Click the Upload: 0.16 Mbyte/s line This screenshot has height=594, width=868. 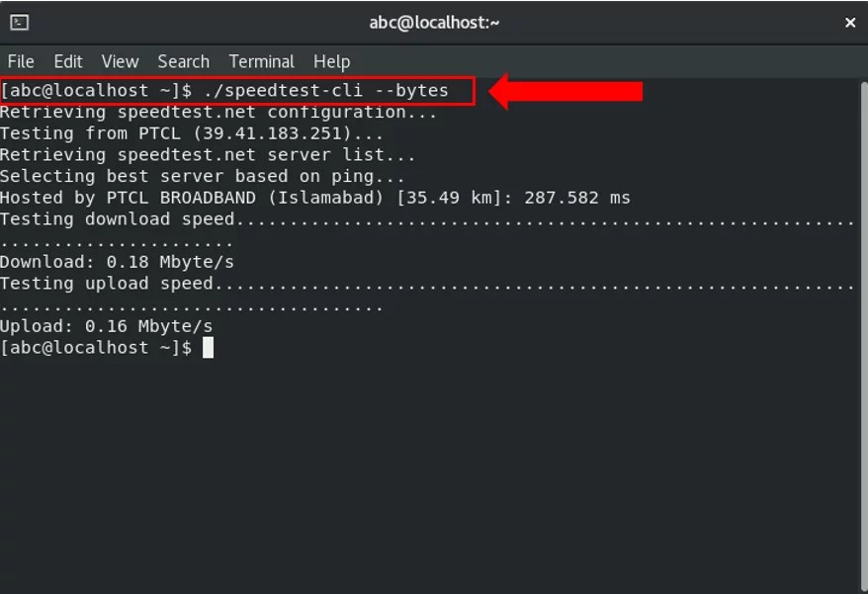(x=107, y=326)
